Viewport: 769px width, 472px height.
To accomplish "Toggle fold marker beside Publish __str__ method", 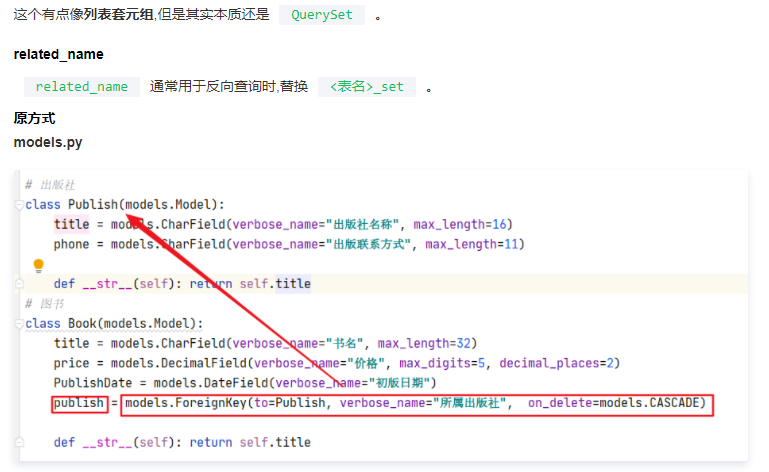I will coord(19,284).
